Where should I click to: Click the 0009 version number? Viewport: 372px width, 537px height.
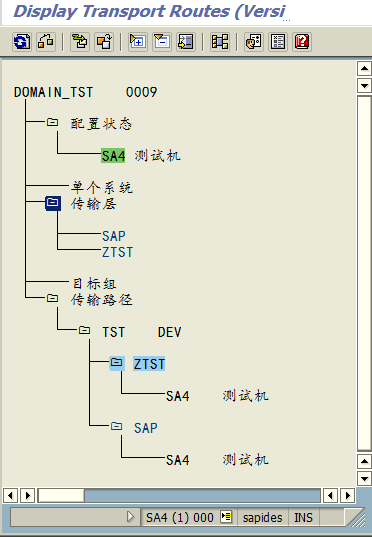[x=141, y=92]
